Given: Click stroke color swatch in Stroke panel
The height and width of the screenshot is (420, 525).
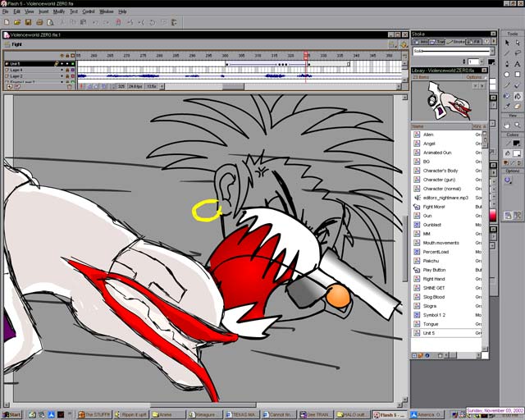Looking at the screenshot, I should coord(491,62).
